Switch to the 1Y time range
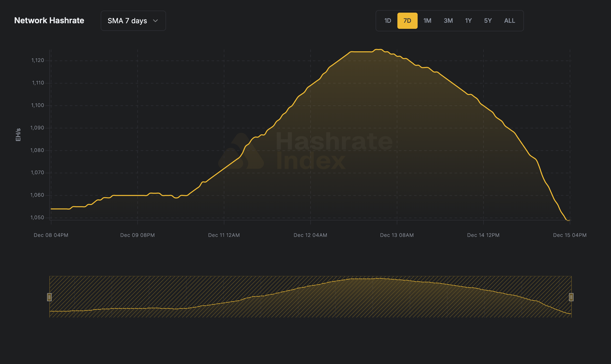This screenshot has width=611, height=364. click(x=468, y=20)
